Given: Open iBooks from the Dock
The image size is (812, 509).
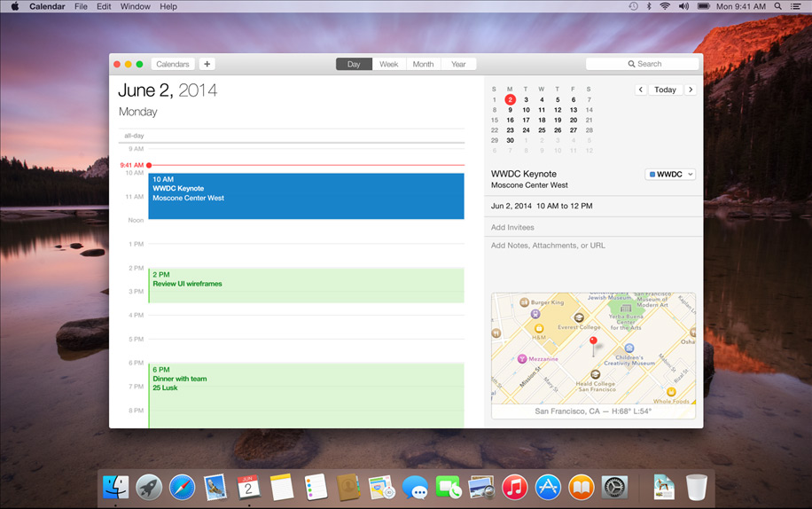Looking at the screenshot, I should pos(582,488).
